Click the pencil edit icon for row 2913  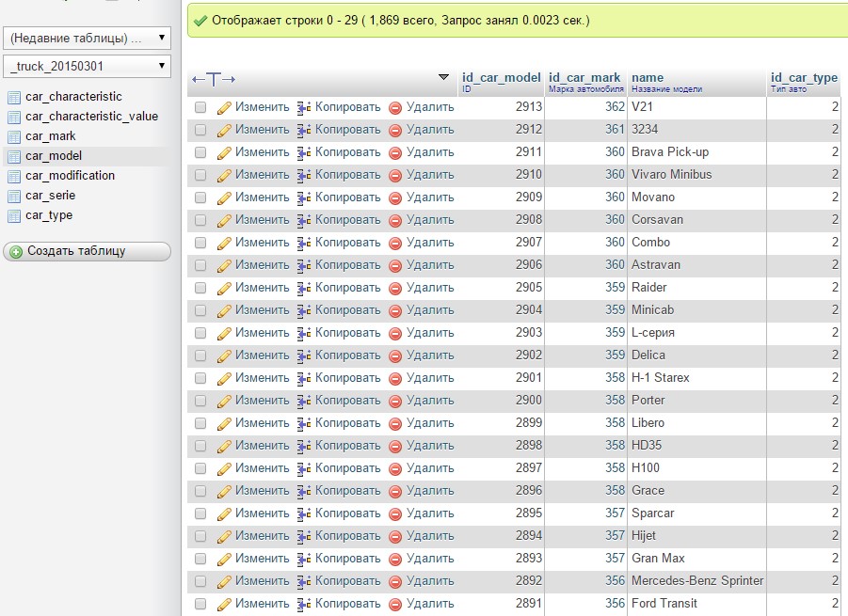[224, 108]
